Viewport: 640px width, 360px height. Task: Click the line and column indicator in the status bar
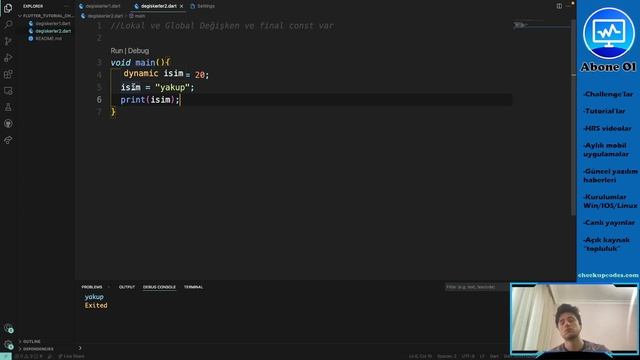pos(420,356)
